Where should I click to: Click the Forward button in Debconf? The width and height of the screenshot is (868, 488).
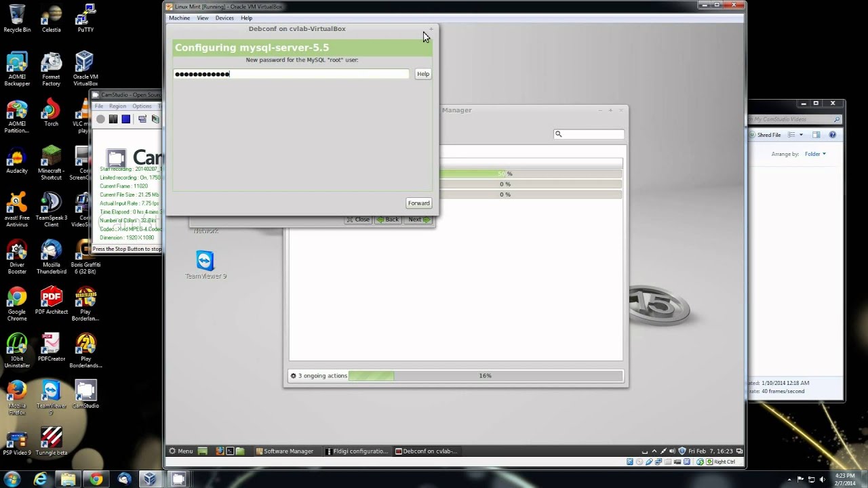418,203
